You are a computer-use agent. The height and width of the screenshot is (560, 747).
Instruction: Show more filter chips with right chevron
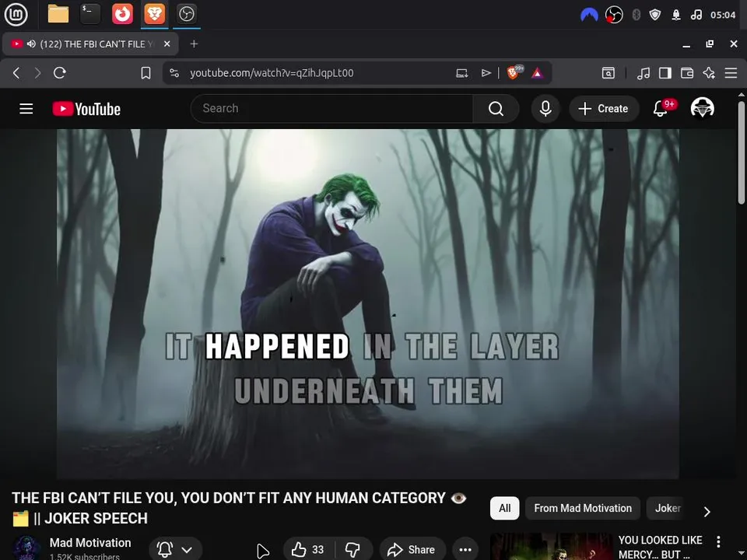(707, 512)
